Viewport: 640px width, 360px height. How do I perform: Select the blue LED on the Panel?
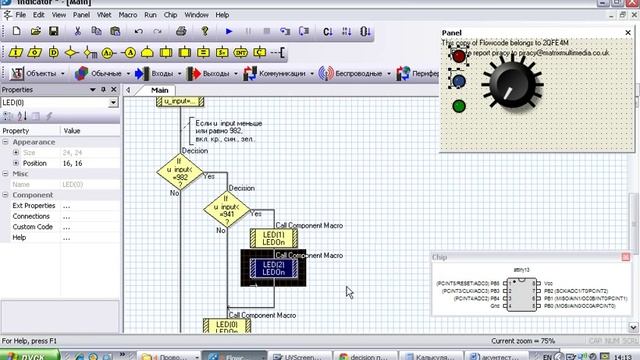[459, 81]
